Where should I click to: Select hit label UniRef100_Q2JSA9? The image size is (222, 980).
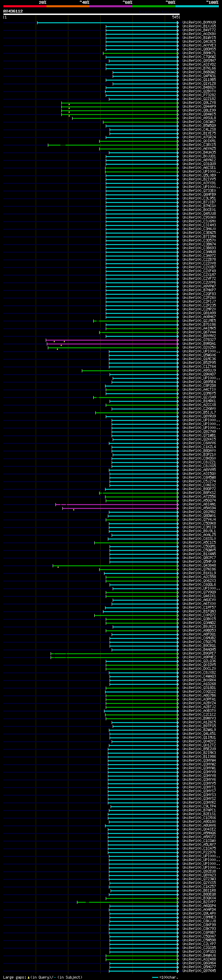point(199,397)
